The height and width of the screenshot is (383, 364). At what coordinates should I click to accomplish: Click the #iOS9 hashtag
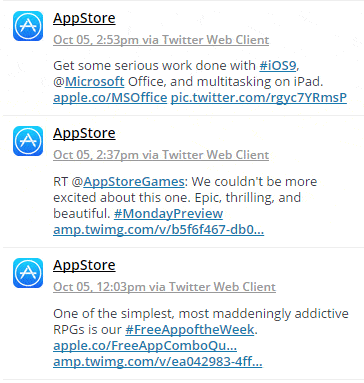pyautogui.click(x=278, y=65)
